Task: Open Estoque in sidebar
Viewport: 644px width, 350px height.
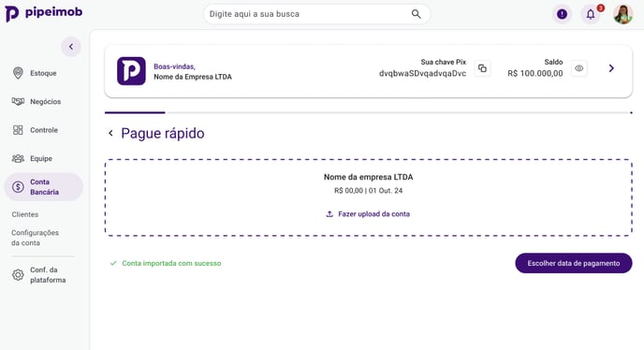Action: 36,73
